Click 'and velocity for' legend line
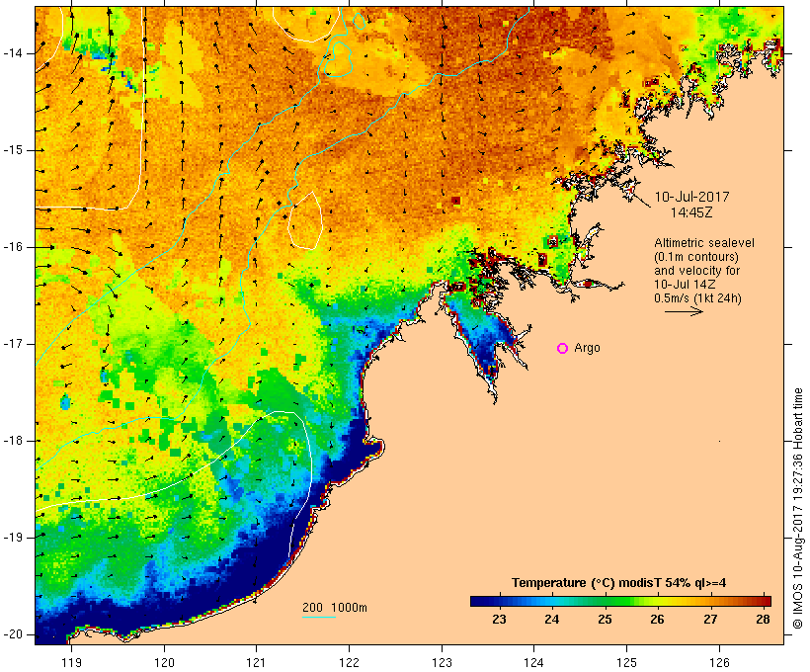The width and height of the screenshot is (810, 672). 696,271
